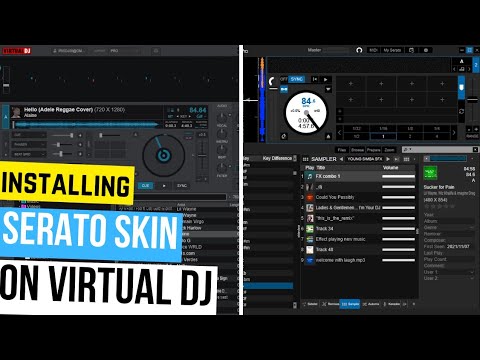This screenshot has height=360, width=480.
Task: Switch to deck 2 tab on right edge
Action: tap(476, 65)
